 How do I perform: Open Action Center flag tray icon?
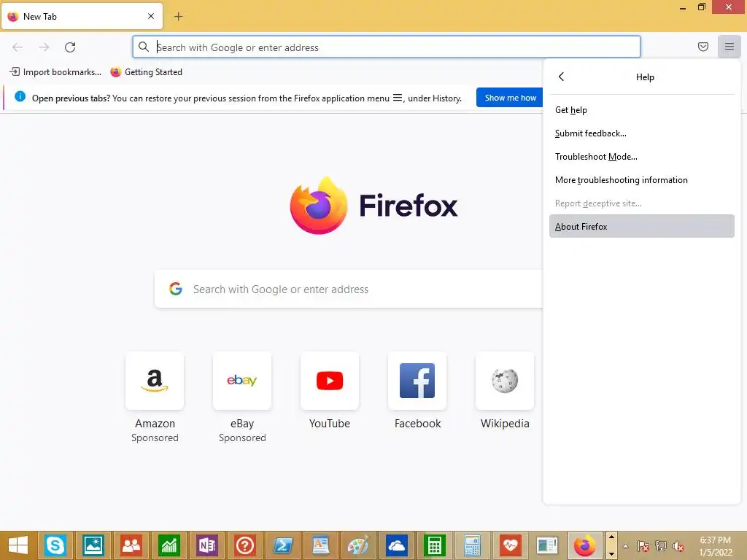click(643, 546)
